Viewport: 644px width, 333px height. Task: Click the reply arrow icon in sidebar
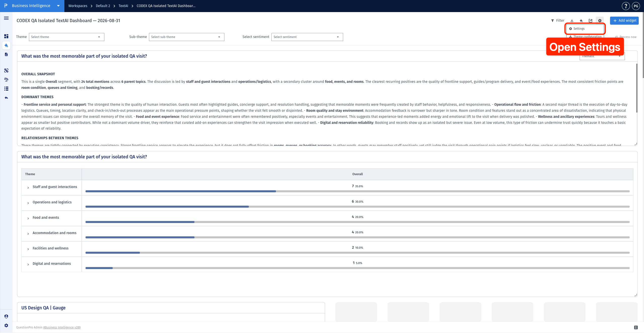(x=6, y=98)
